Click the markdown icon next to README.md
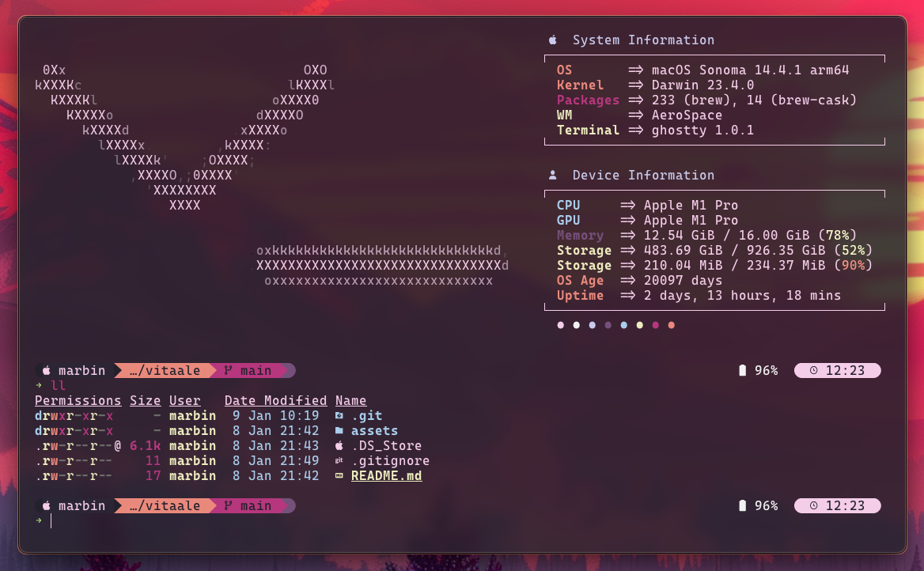924x571 pixels. click(x=339, y=475)
